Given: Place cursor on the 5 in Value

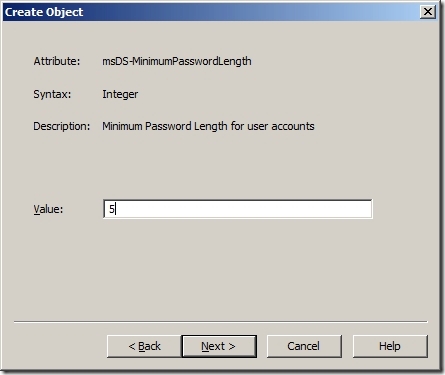Looking at the screenshot, I should click(112, 209).
